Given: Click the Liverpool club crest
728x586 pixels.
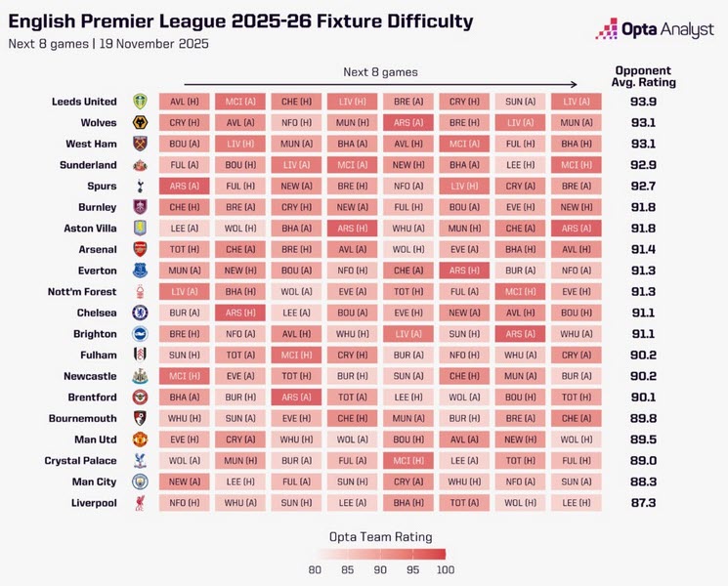Looking at the screenshot, I should pos(138,503).
